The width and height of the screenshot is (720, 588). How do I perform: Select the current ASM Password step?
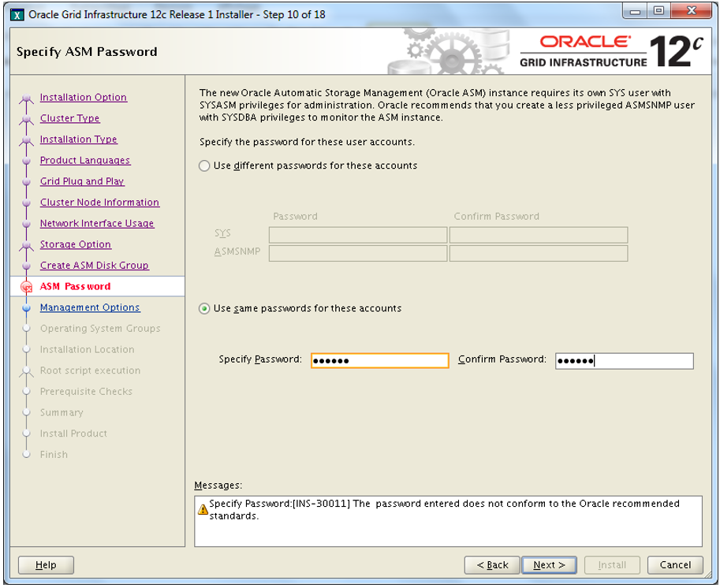(75, 286)
